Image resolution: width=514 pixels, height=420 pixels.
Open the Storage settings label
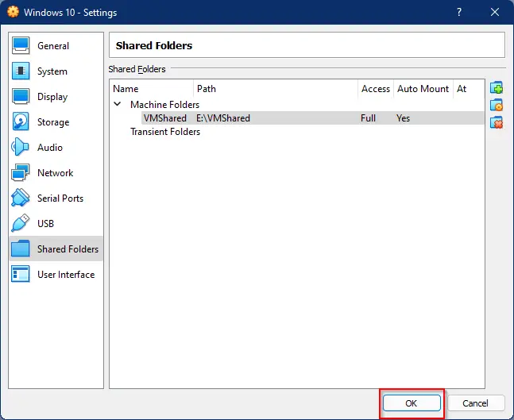[x=53, y=122]
